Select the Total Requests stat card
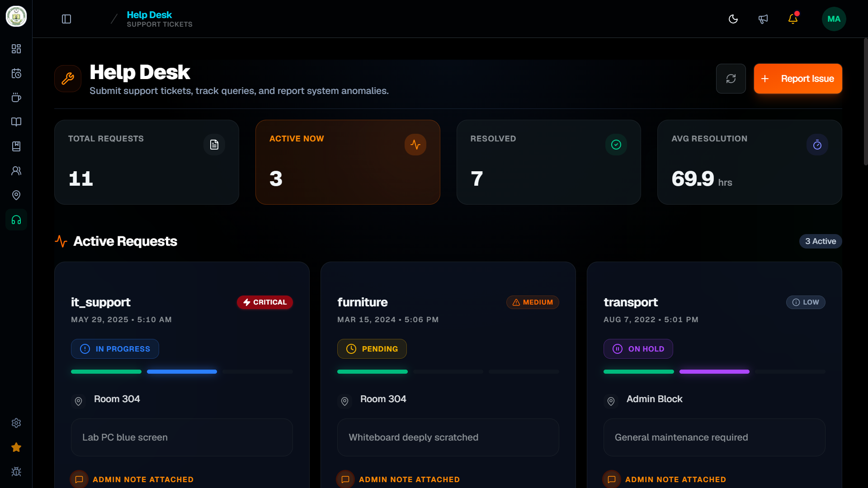This screenshot has width=868, height=488. click(146, 162)
